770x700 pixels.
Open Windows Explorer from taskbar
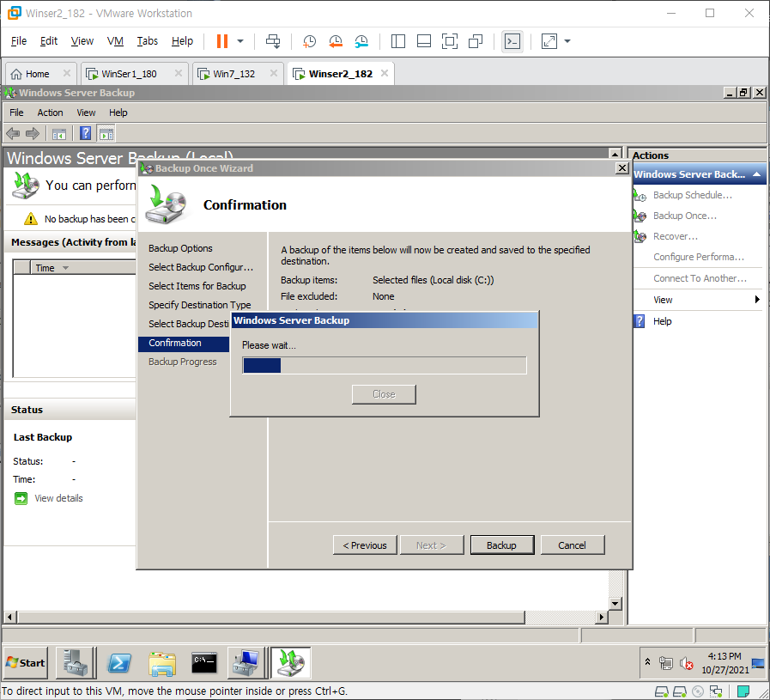[162, 663]
